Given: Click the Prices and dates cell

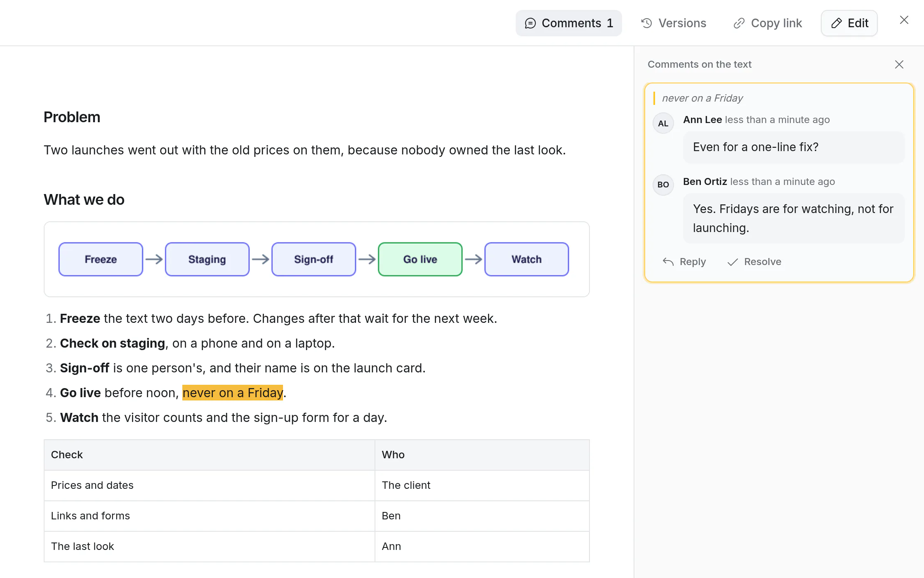Looking at the screenshot, I should tap(210, 486).
